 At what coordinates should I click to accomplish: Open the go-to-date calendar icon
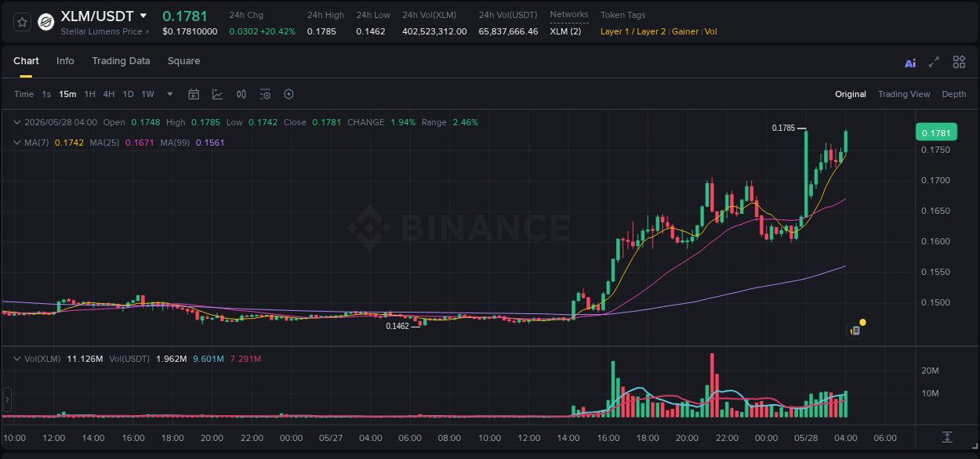[x=194, y=94]
